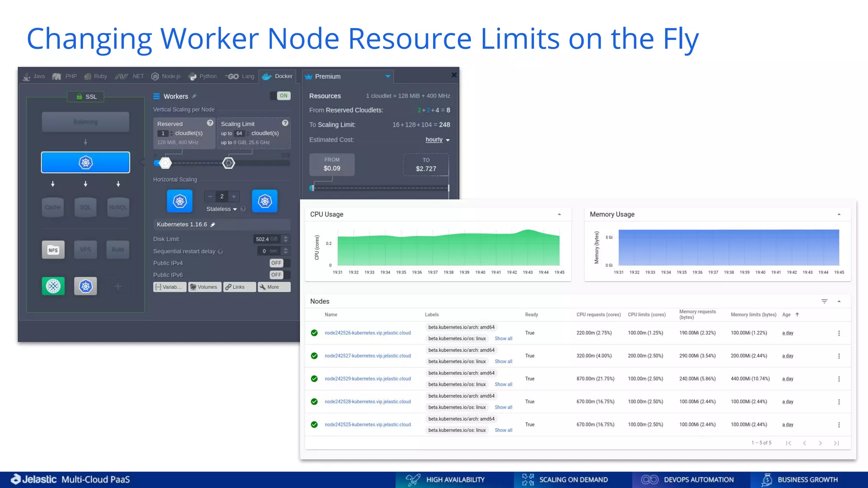Open the Volumes button
The width and height of the screenshot is (868, 488).
point(205,287)
